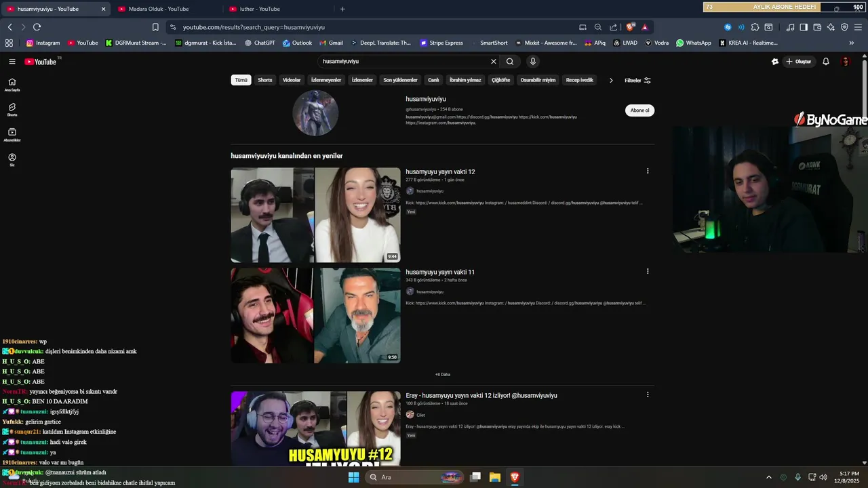Open video title husamyuyu yayın vakti 11
The width and height of the screenshot is (868, 488).
pos(440,272)
